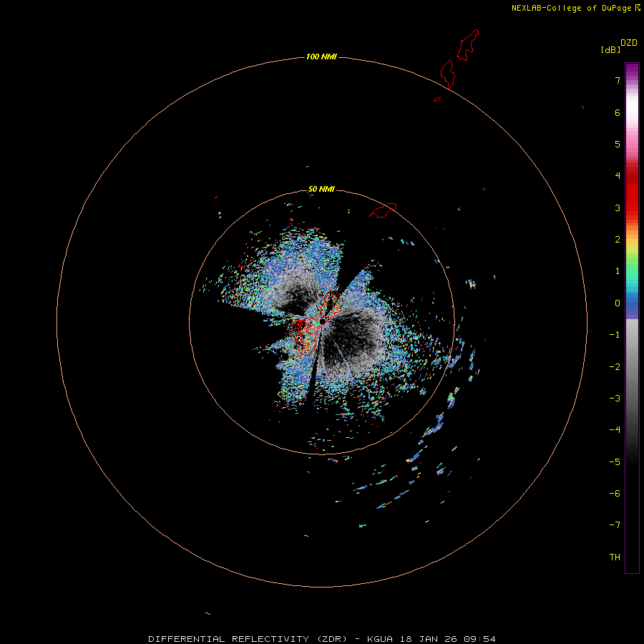This screenshot has height=644, width=644.
Task: Click the 4 value on the colorbar
Action: [618, 176]
